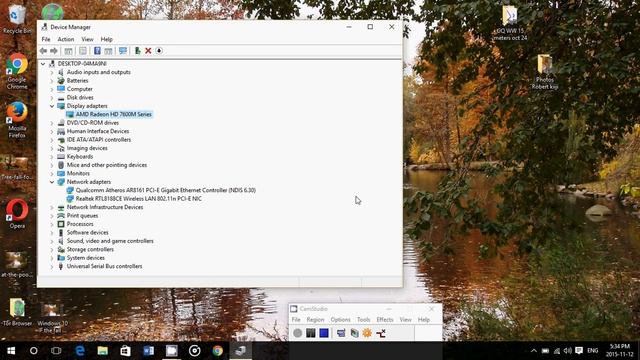Show hidden tray icons with the up chevron
Viewport: 640px width, 360px height.
[x=534, y=351]
